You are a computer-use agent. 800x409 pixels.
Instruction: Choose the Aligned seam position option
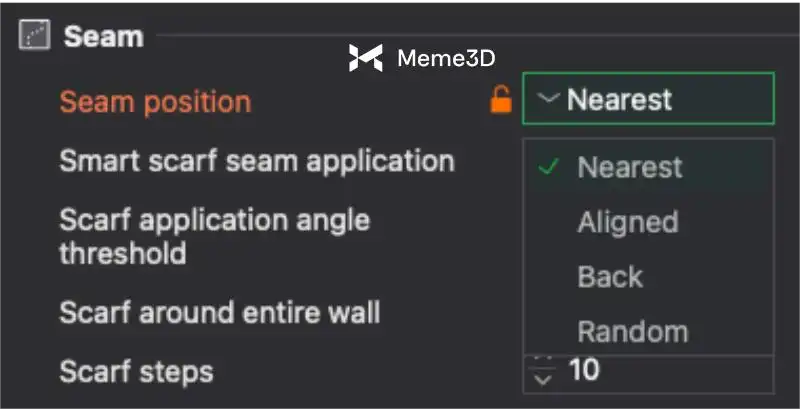[628, 222]
